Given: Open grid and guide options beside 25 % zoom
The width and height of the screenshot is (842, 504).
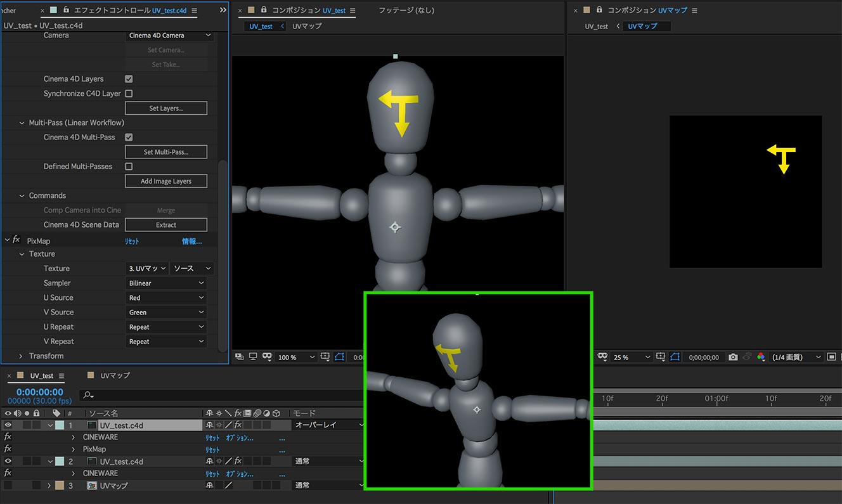Looking at the screenshot, I should click(662, 357).
